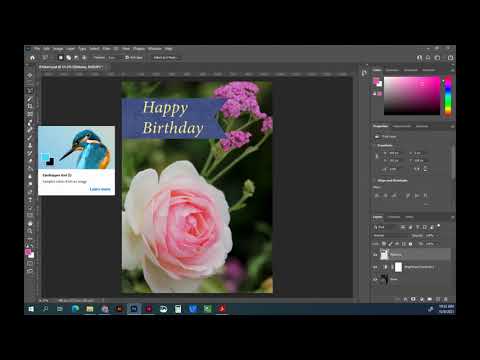The height and width of the screenshot is (360, 480).
Task: Select the Frame tool
Action: tap(30, 114)
